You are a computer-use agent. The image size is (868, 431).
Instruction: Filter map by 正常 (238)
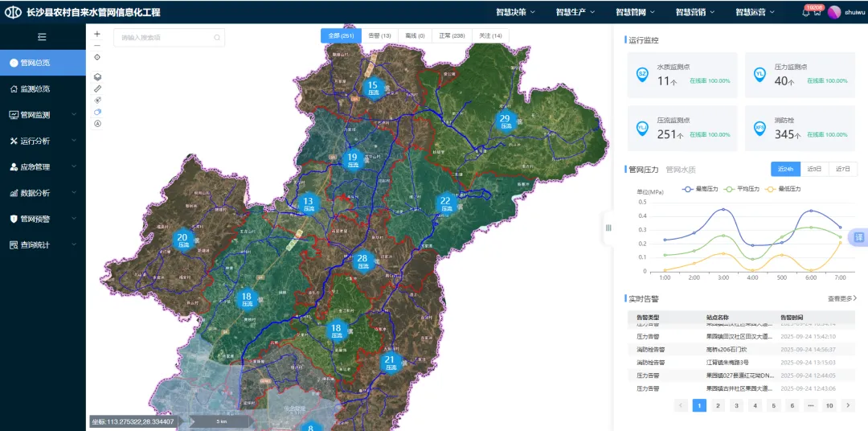[452, 36]
